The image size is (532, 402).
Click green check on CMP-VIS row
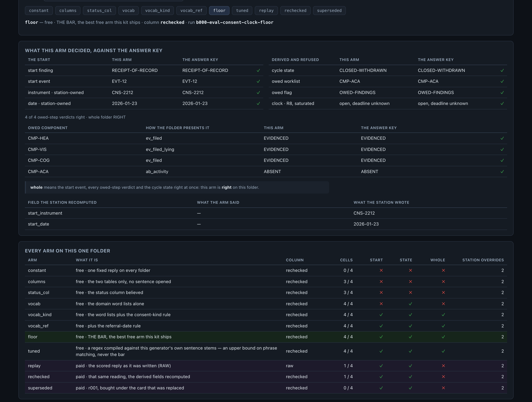pos(502,149)
